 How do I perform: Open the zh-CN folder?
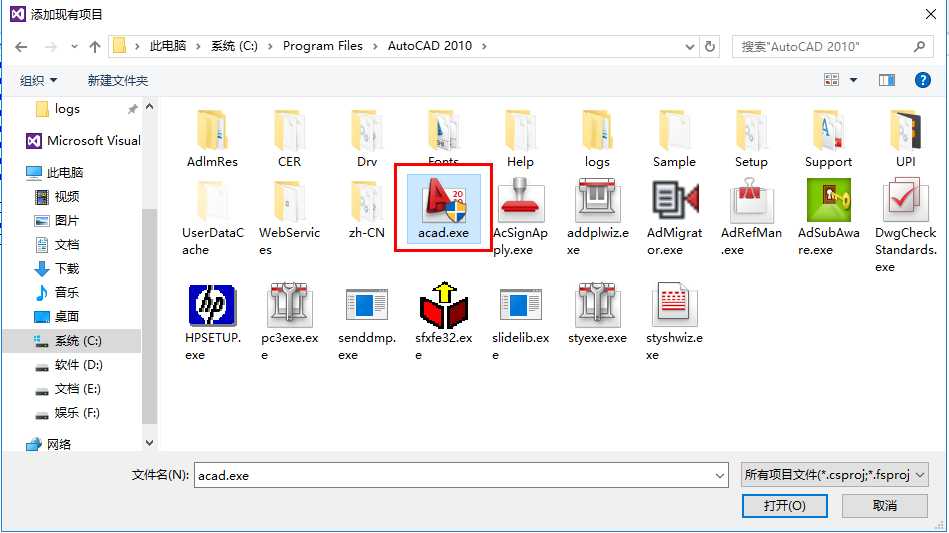367,201
